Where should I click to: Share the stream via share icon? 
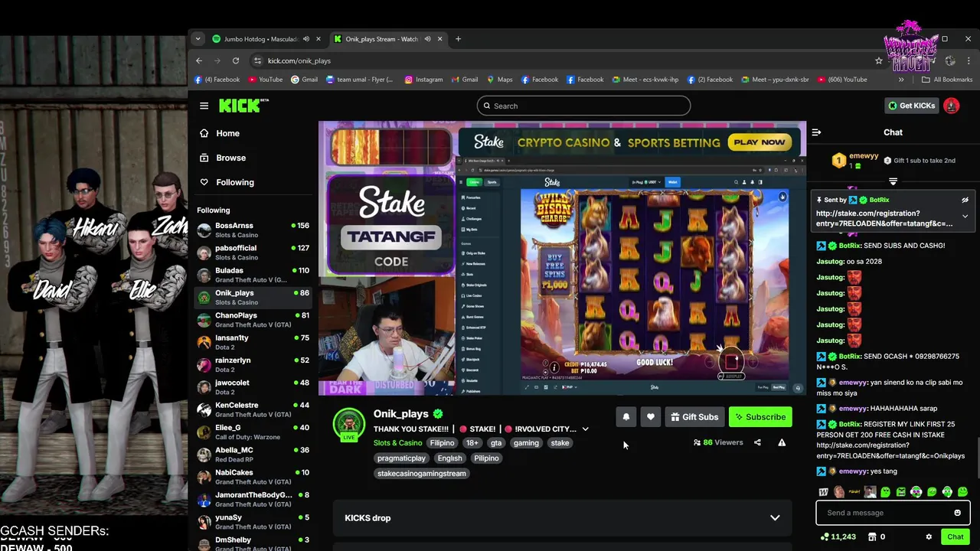point(757,442)
